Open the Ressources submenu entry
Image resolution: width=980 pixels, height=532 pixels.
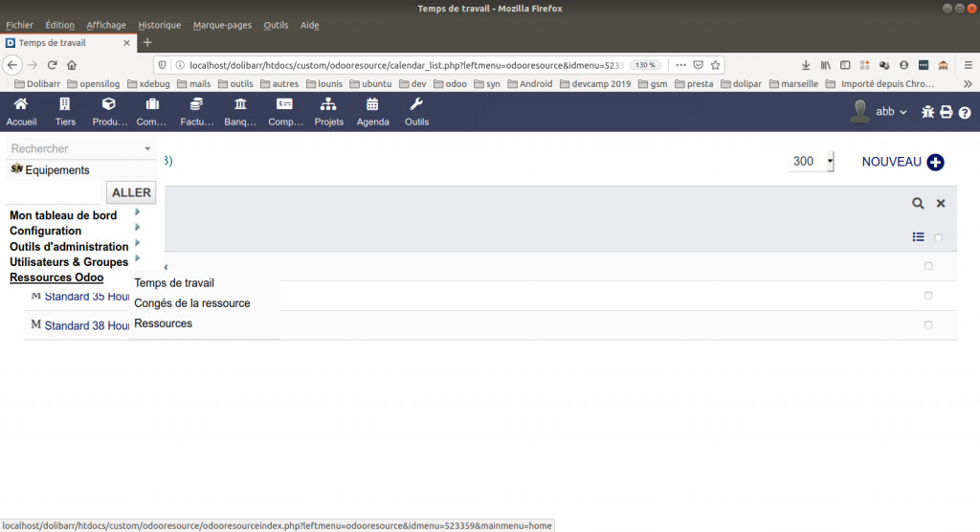click(163, 323)
